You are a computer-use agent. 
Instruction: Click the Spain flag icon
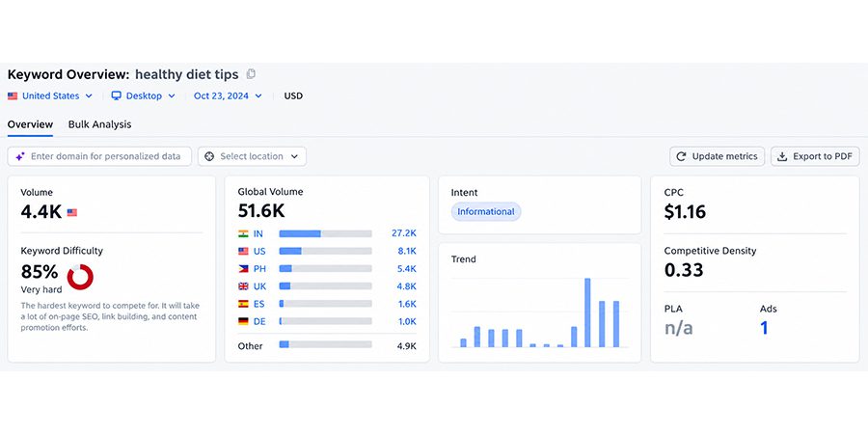(x=243, y=304)
